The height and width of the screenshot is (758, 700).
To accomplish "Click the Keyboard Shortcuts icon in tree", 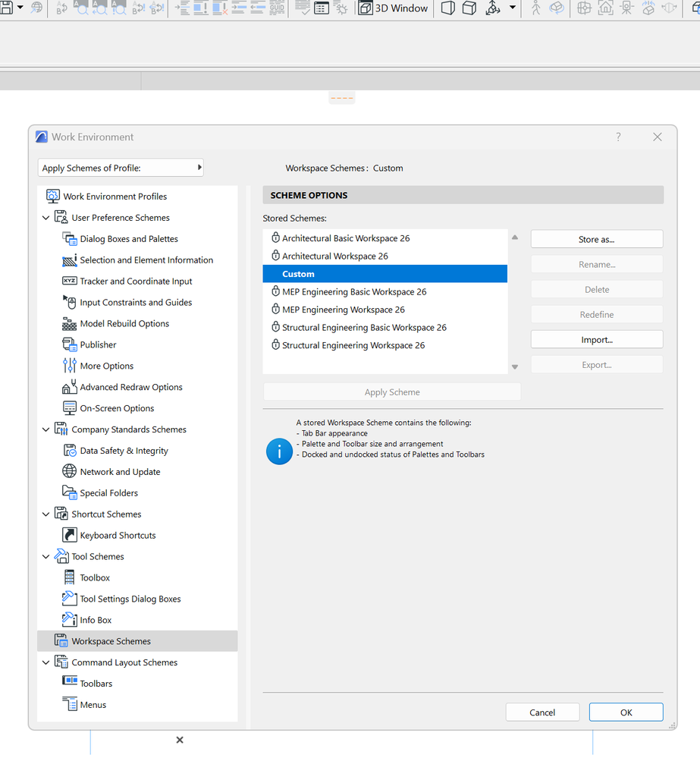I will point(70,535).
